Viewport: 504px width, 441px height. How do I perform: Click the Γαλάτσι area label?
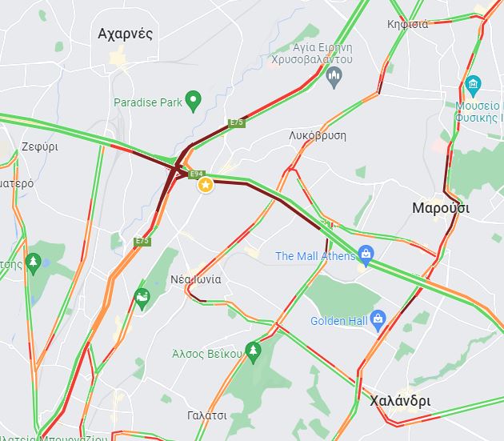pyautogui.click(x=207, y=415)
